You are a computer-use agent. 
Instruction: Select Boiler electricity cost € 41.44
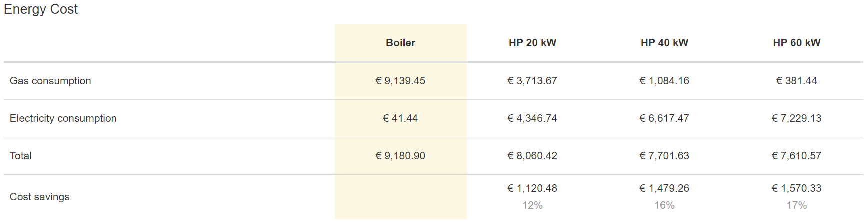tap(400, 118)
